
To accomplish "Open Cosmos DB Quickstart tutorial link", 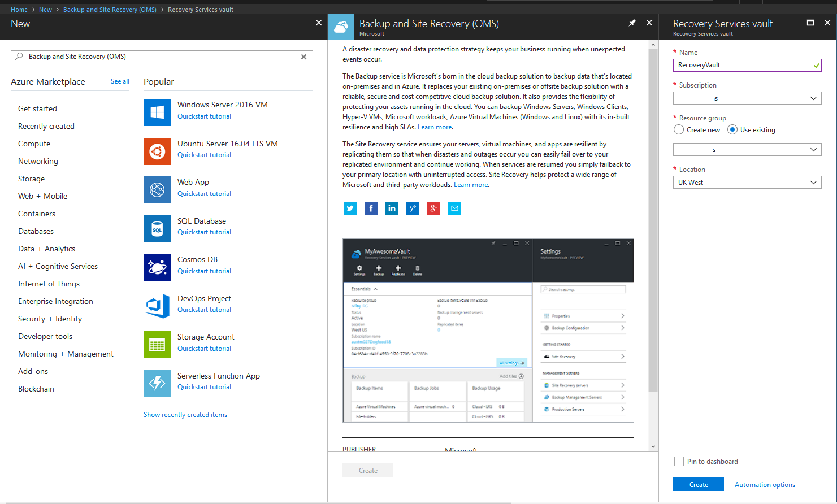I will (204, 271).
